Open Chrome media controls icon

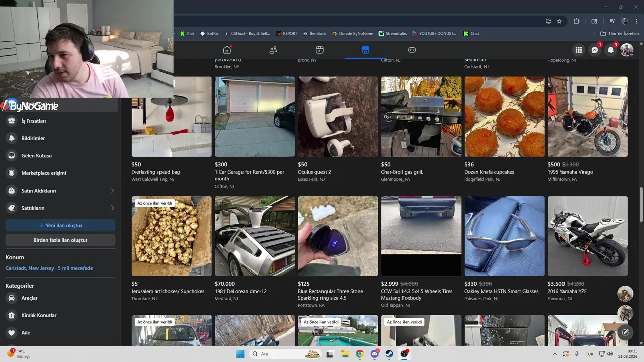pyautogui.click(x=612, y=21)
